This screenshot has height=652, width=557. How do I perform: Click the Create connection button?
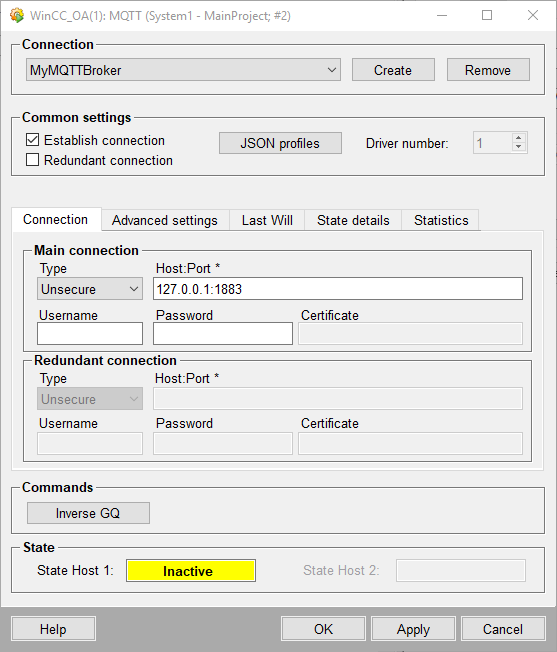coord(393,70)
